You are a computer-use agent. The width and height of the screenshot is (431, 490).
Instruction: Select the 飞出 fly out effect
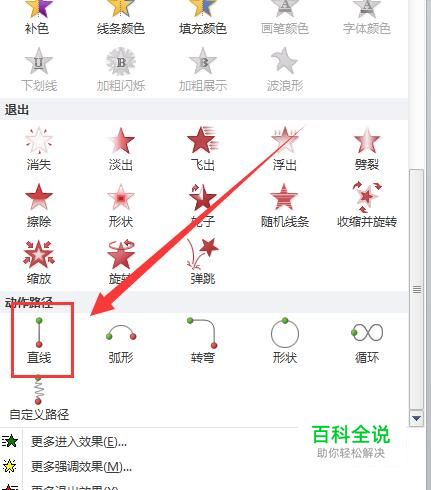tap(203, 149)
